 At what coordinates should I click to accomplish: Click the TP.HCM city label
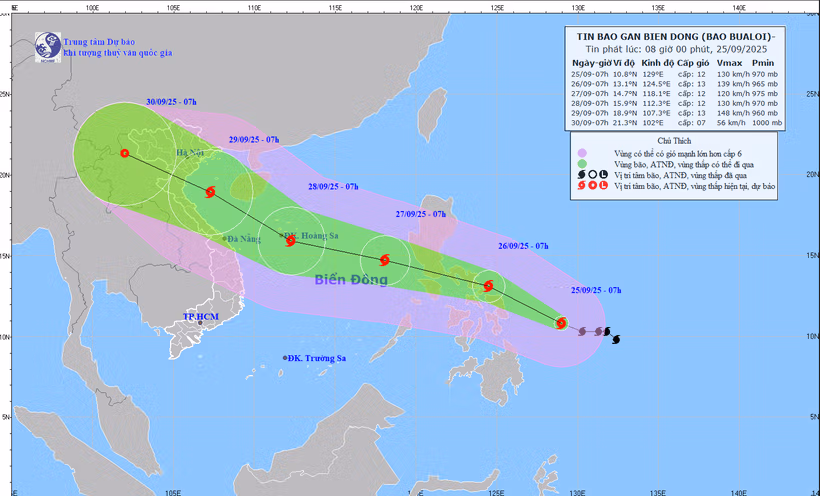pyautogui.click(x=200, y=317)
